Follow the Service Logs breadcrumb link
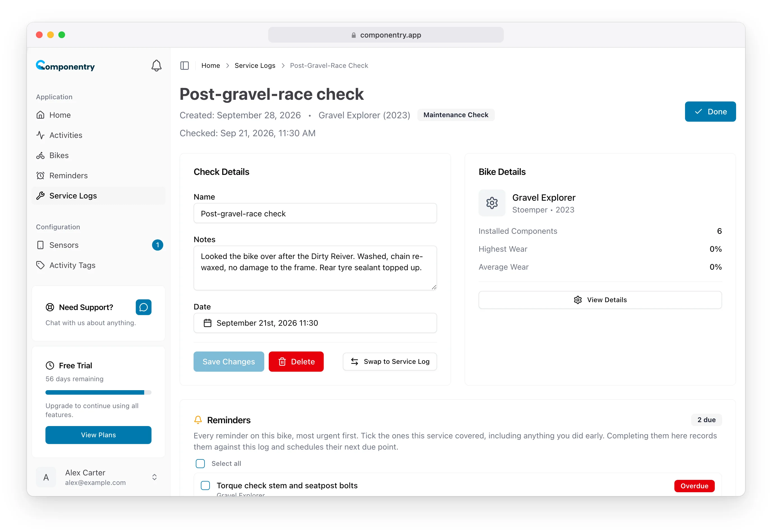 click(x=255, y=66)
